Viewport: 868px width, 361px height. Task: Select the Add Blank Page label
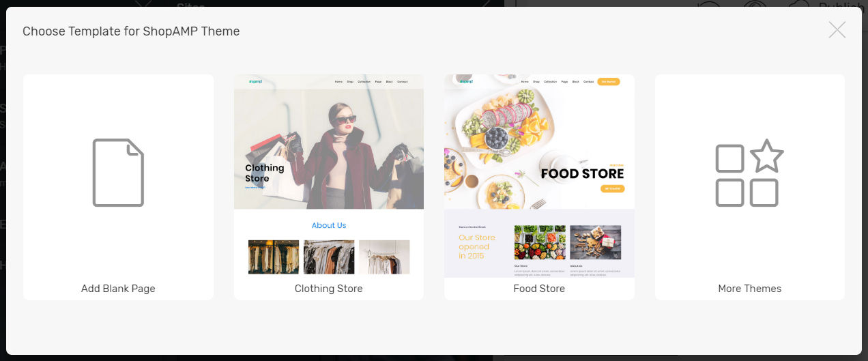coord(118,289)
